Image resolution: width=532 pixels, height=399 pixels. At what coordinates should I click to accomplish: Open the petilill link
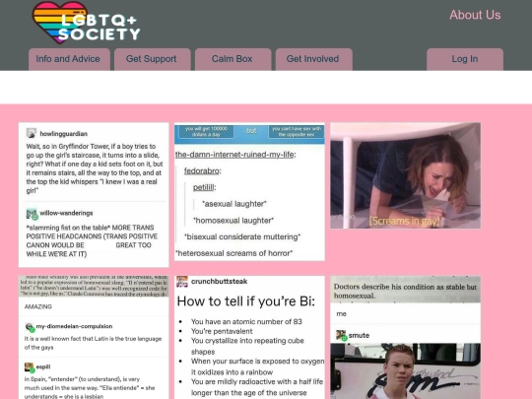(x=203, y=187)
